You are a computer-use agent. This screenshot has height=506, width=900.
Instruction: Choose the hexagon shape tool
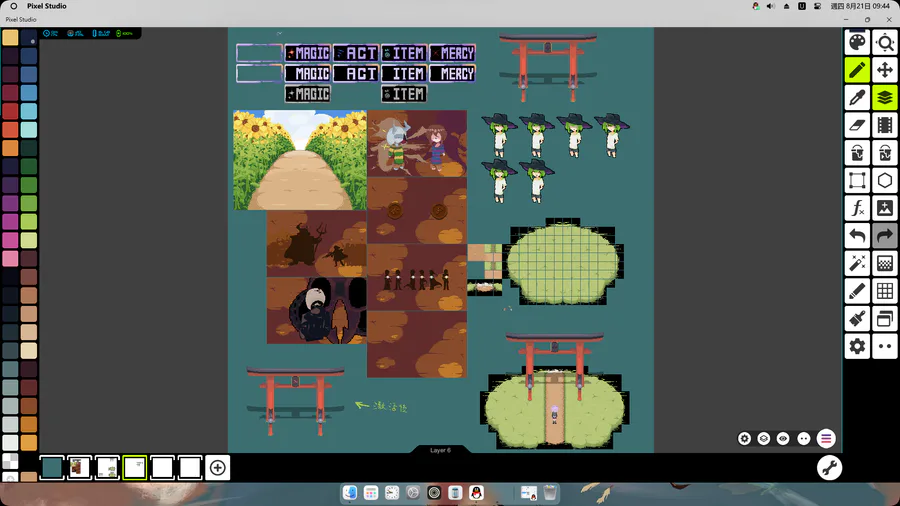pyautogui.click(x=885, y=181)
